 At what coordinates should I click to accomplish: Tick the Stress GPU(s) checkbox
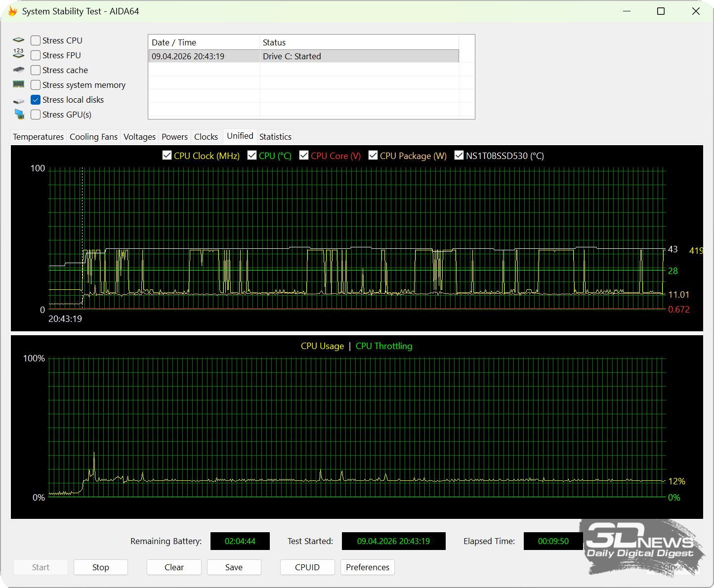click(x=36, y=115)
